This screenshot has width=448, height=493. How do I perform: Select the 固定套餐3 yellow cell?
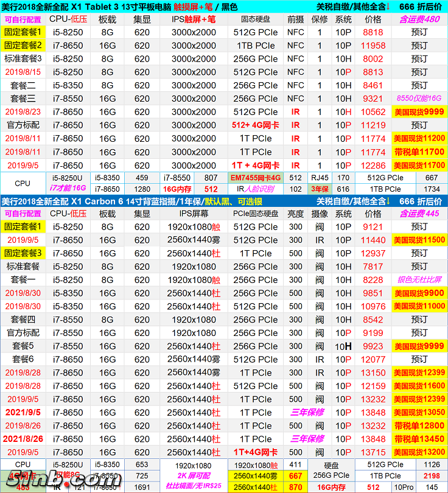tap(23, 253)
